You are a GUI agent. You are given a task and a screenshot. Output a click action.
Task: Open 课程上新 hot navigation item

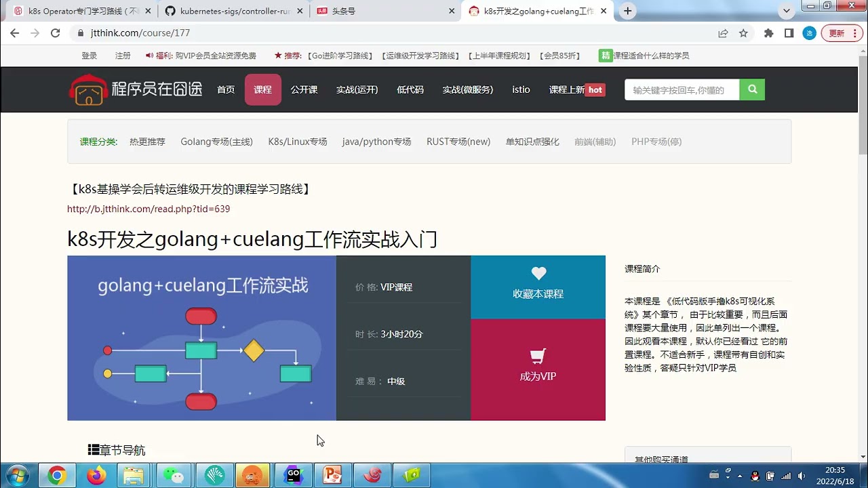coord(576,89)
